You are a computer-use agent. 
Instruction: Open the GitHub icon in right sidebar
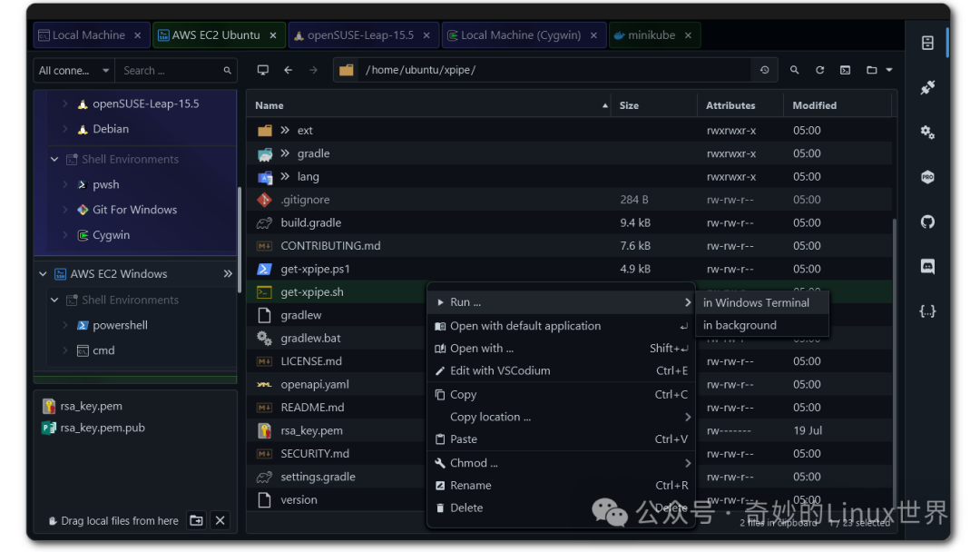click(x=927, y=222)
